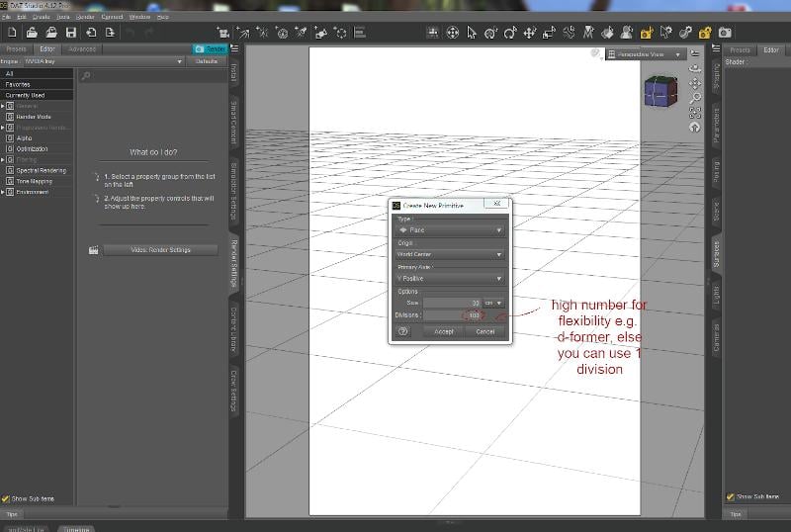The width and height of the screenshot is (791, 532).
Task: Click the Render camera icon in toolbar
Action: (x=725, y=33)
